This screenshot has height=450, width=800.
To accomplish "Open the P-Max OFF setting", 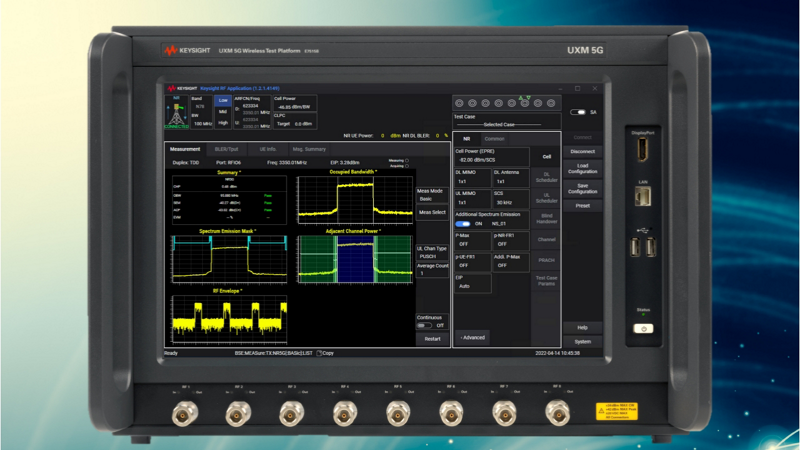I will [472, 240].
